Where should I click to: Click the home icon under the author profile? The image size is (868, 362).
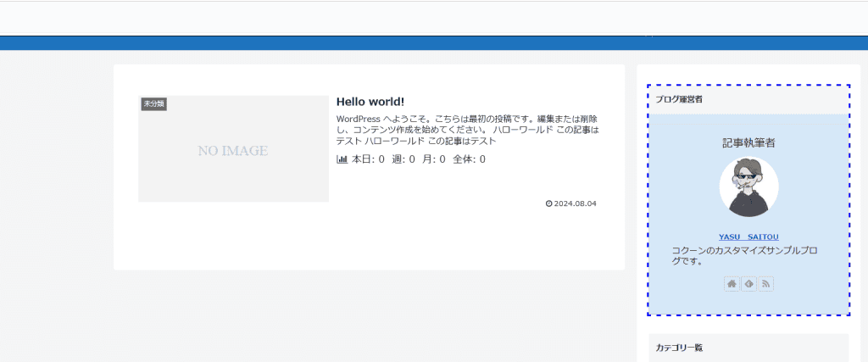(x=732, y=284)
